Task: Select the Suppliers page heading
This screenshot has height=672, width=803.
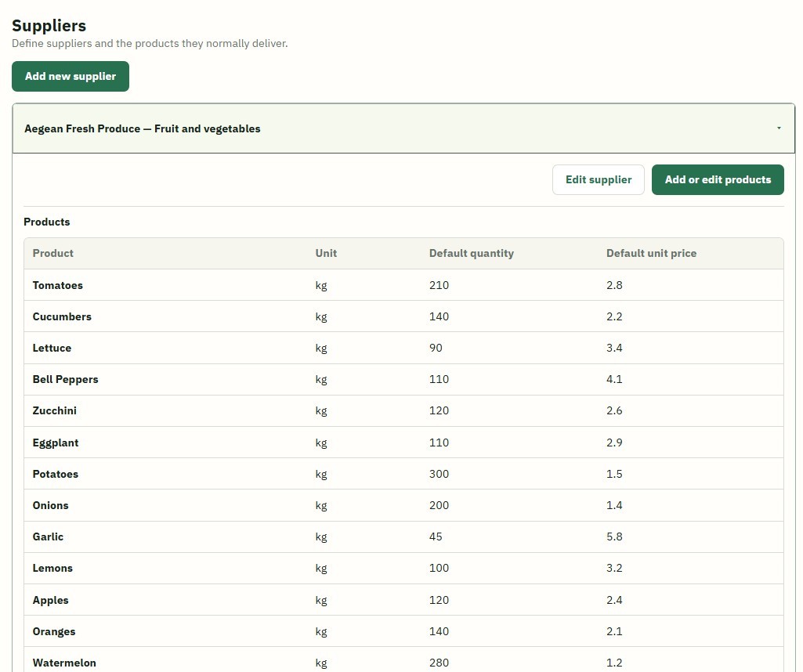Action: coord(49,26)
